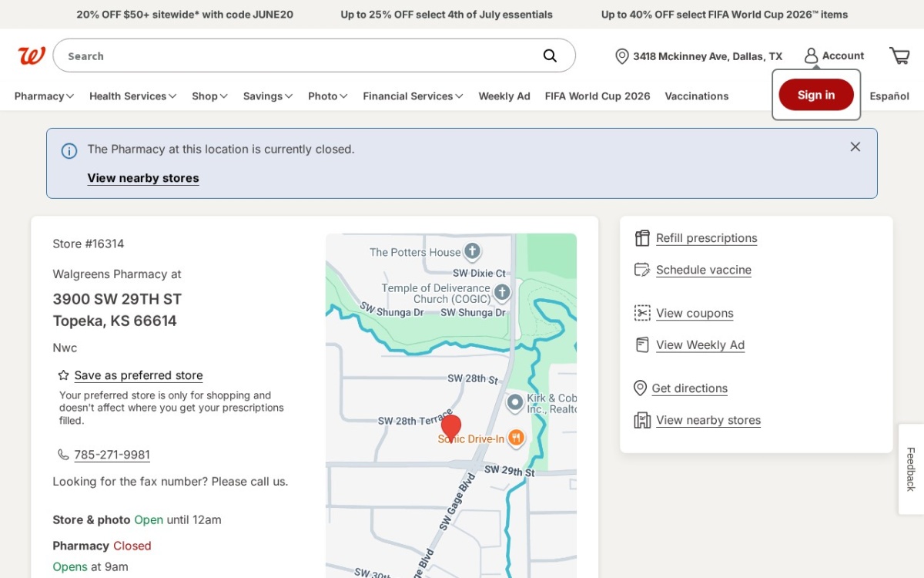Click the Refill prescriptions icon

pyautogui.click(x=642, y=238)
